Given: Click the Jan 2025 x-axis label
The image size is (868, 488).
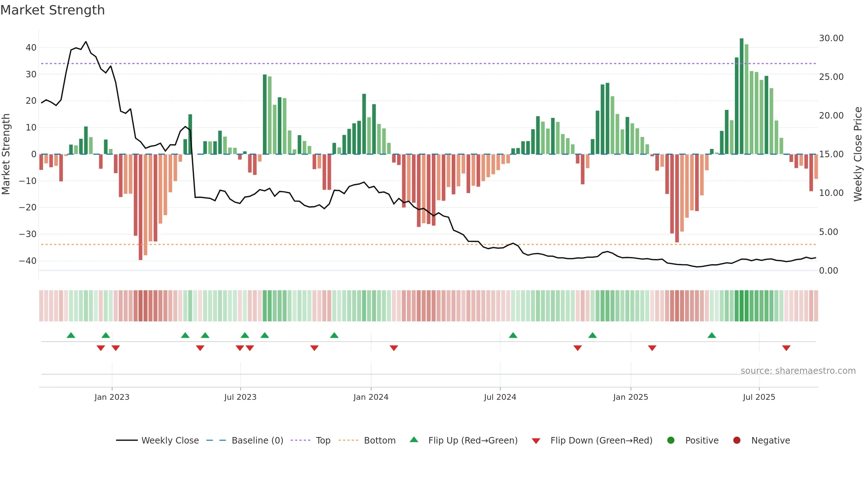Looking at the screenshot, I should [x=631, y=397].
